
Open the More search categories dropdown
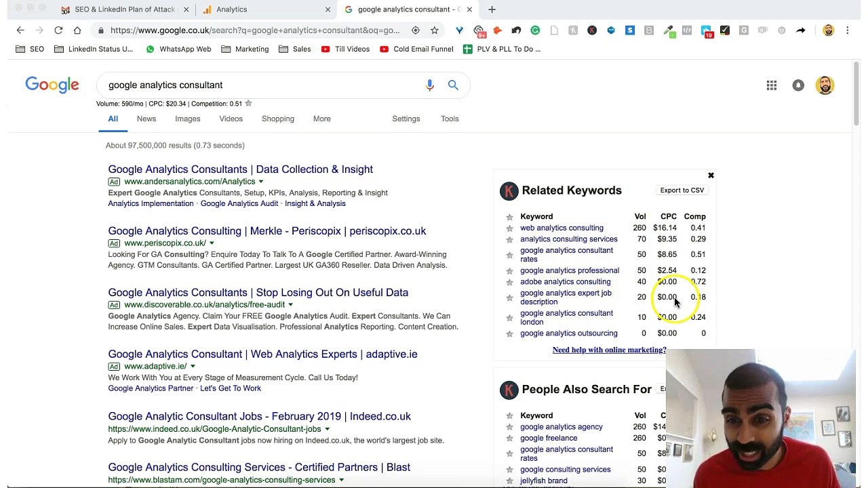[x=322, y=119]
